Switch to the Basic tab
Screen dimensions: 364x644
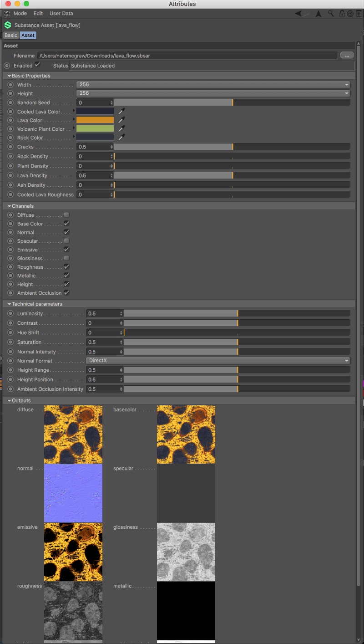click(x=11, y=35)
